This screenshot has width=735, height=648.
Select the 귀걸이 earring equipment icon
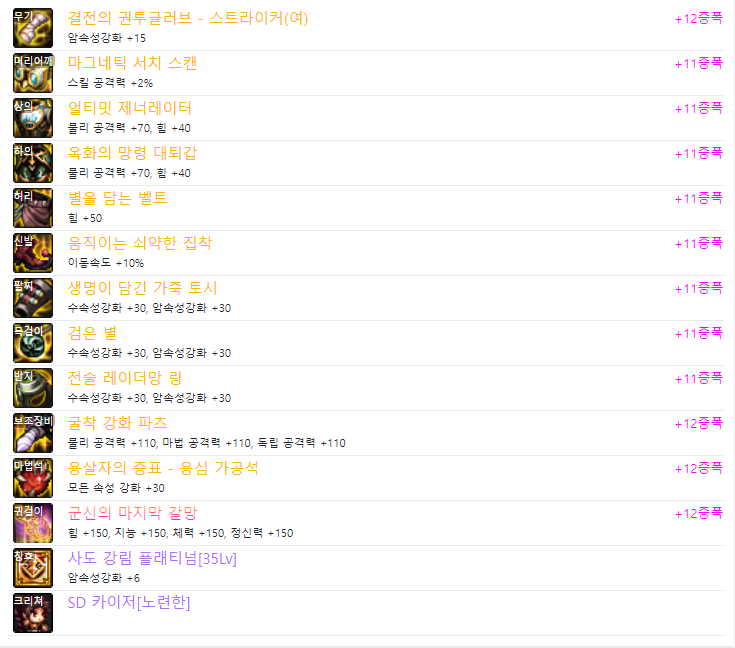(x=33, y=523)
